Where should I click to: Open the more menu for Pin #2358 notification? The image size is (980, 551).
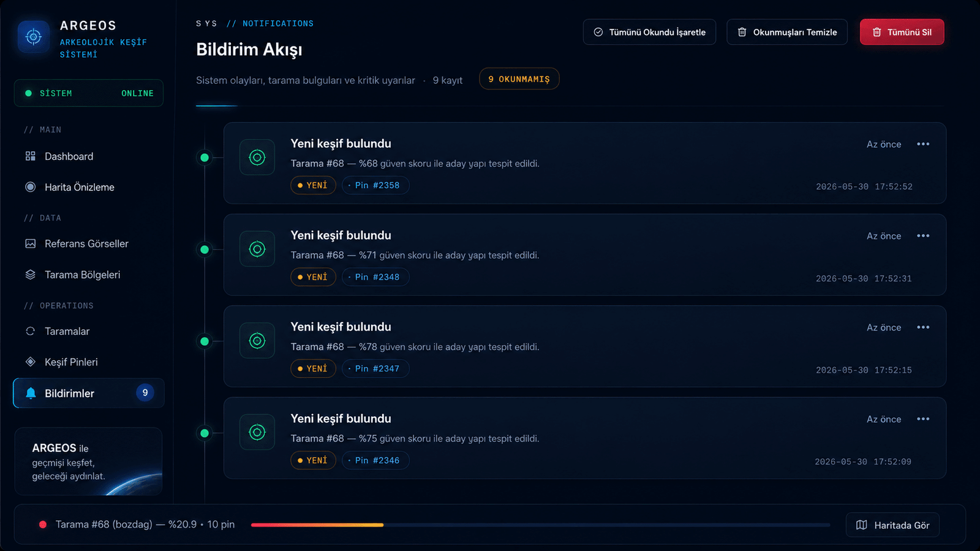(923, 144)
